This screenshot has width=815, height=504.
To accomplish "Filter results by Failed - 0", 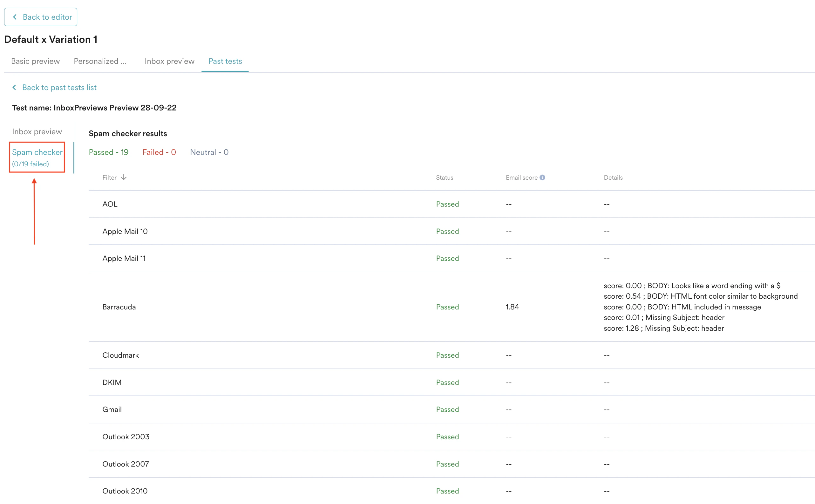I will click(x=159, y=152).
